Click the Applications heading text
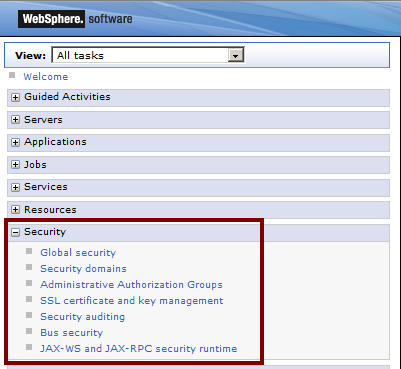This screenshot has width=401, height=369. [55, 142]
